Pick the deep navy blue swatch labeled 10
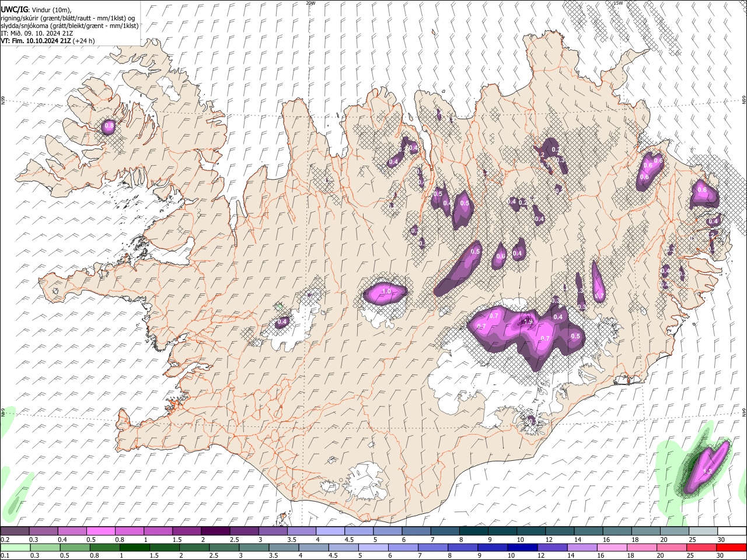 (x=522, y=547)
